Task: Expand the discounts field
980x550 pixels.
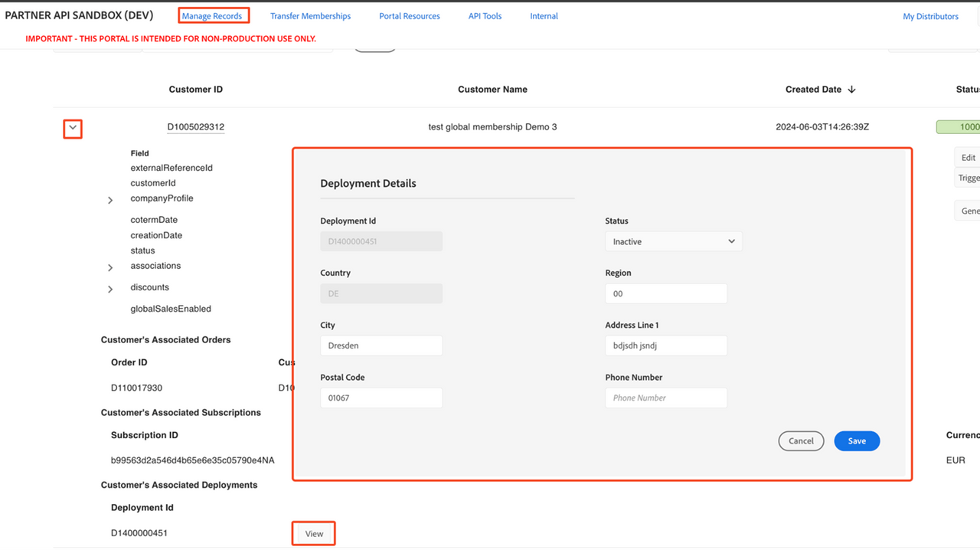Action: tap(110, 289)
